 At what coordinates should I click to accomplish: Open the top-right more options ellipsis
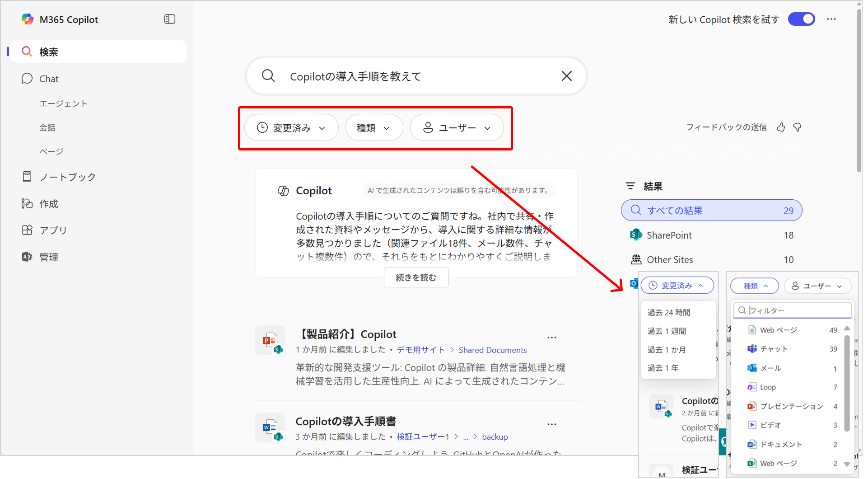click(831, 19)
